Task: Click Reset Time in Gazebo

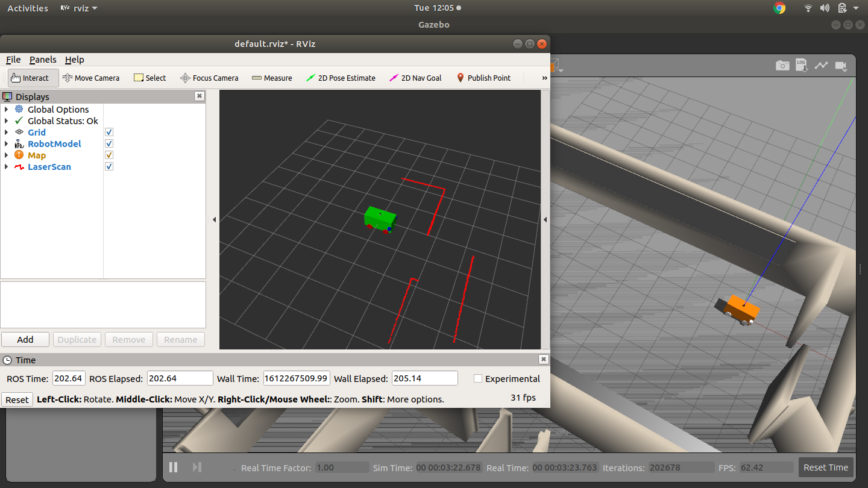Action: coord(826,468)
